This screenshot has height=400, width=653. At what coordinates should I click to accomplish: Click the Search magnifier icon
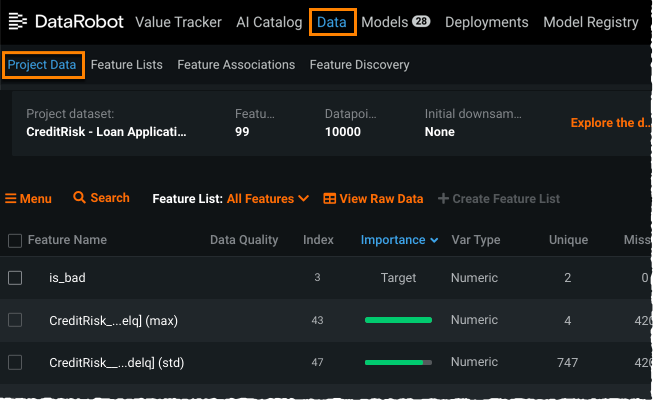80,198
